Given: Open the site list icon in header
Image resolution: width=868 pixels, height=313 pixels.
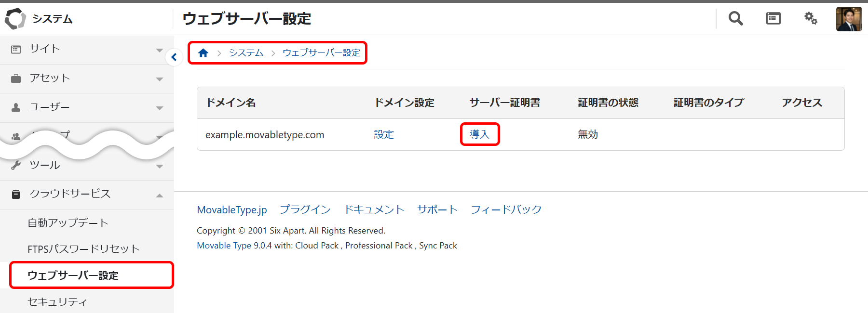Looking at the screenshot, I should pyautogui.click(x=773, y=19).
